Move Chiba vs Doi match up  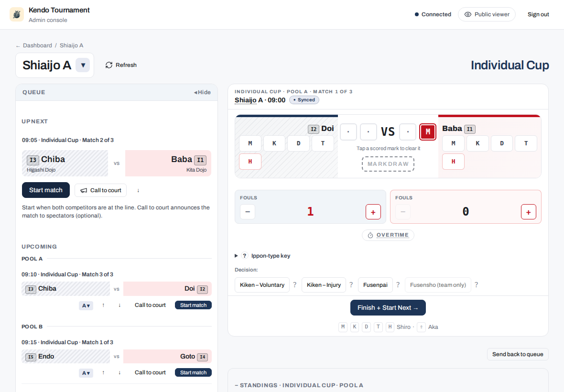pos(103,305)
